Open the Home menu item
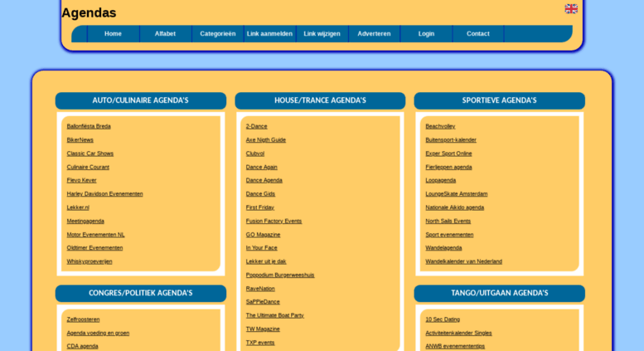The height and width of the screenshot is (351, 644). click(x=113, y=34)
